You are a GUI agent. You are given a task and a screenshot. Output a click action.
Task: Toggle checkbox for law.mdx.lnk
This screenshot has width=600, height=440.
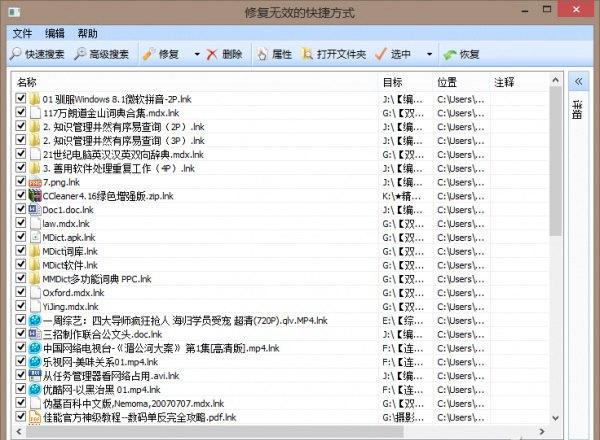[21, 223]
